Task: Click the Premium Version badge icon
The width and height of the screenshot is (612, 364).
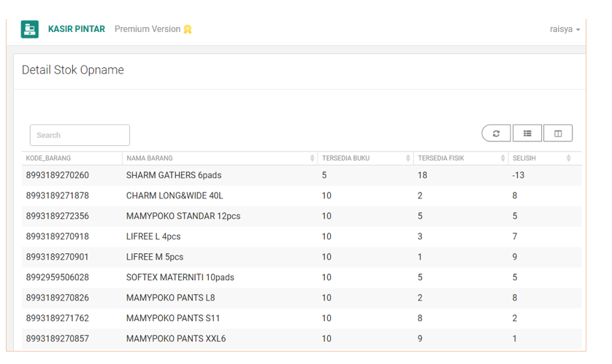Action: 188,29
